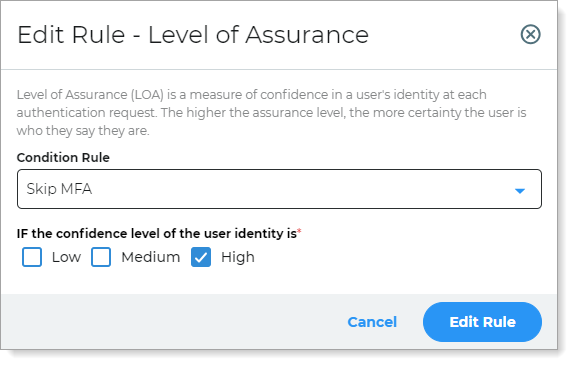573x365 pixels.
Task: Click the confidence level question label
Action: tap(157, 233)
